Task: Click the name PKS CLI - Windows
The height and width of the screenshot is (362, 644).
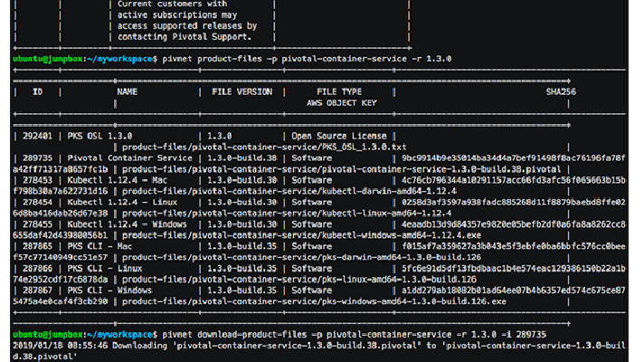Action: click(109, 291)
